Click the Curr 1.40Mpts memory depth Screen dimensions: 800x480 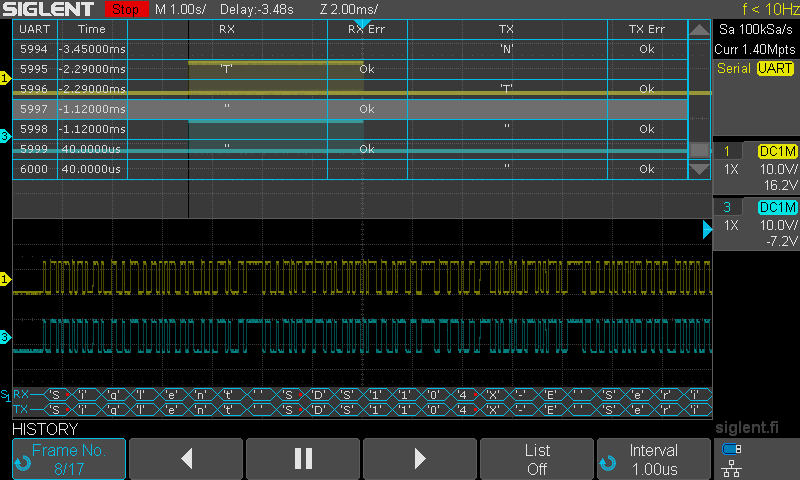[x=755, y=49]
